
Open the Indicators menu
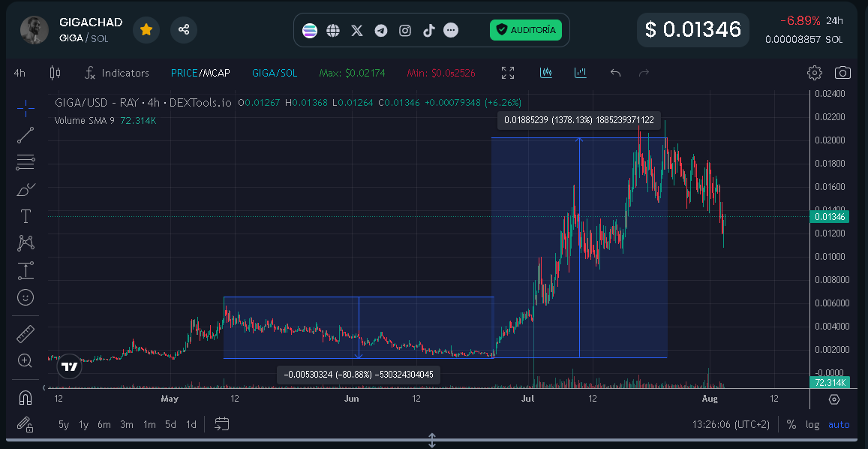tap(117, 73)
